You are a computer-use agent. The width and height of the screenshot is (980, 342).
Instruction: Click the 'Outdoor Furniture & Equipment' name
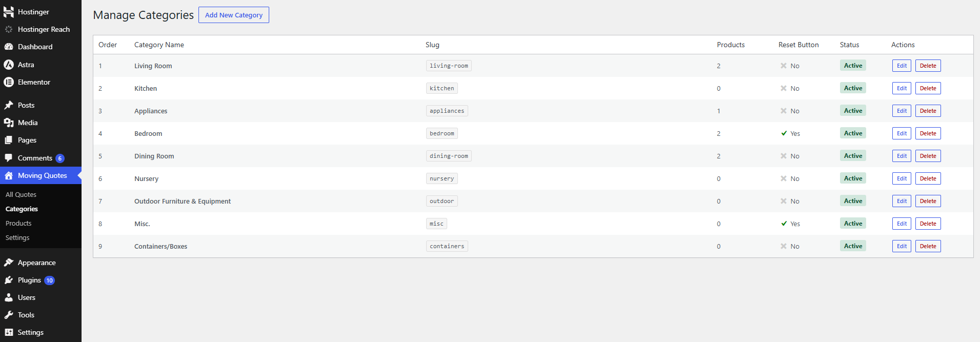point(183,201)
